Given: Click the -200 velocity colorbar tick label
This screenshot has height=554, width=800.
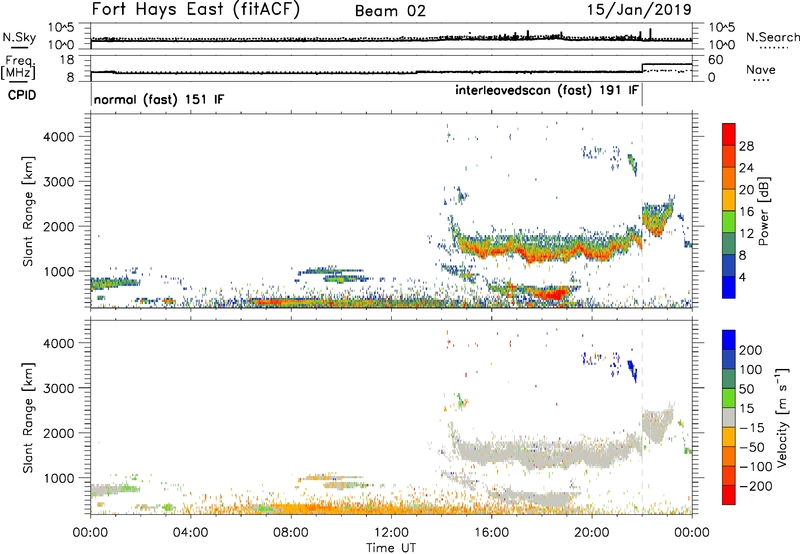Looking at the screenshot, I should click(756, 486).
